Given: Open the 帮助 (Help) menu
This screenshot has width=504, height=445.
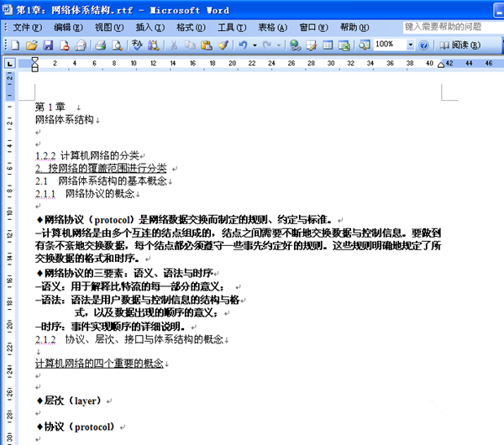Looking at the screenshot, I should [354, 28].
